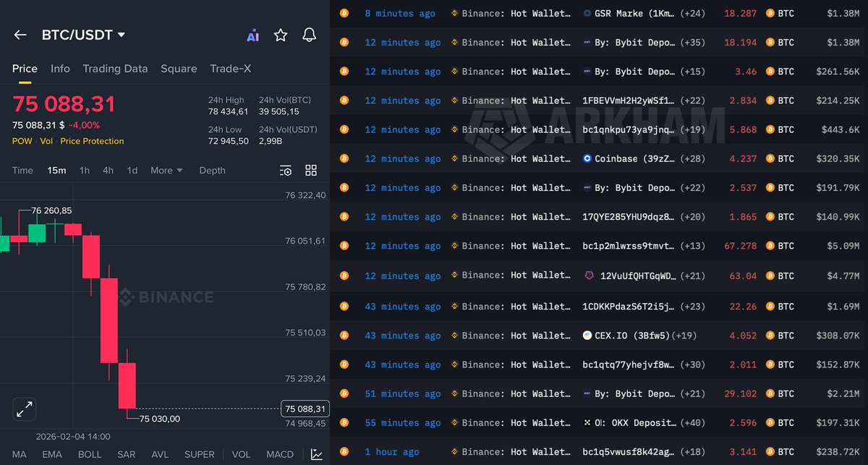Open address bc1q5vwusf8k42ag in Arkham
This screenshot has height=465, width=868.
point(629,452)
